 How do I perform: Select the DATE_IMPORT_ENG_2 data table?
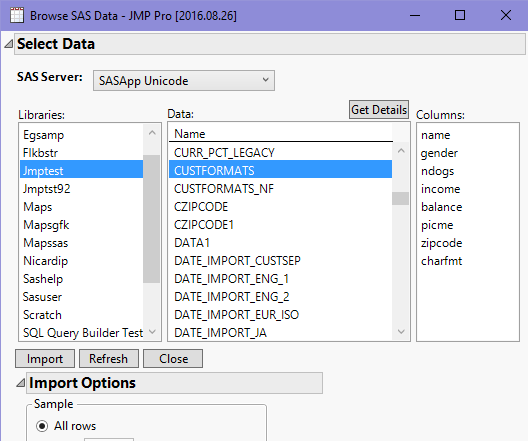click(280, 297)
